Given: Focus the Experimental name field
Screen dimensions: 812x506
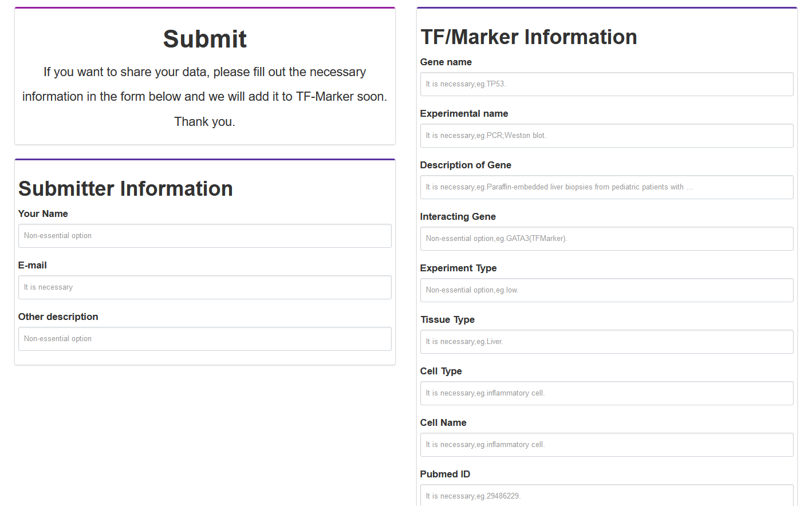Looking at the screenshot, I should pos(606,136).
